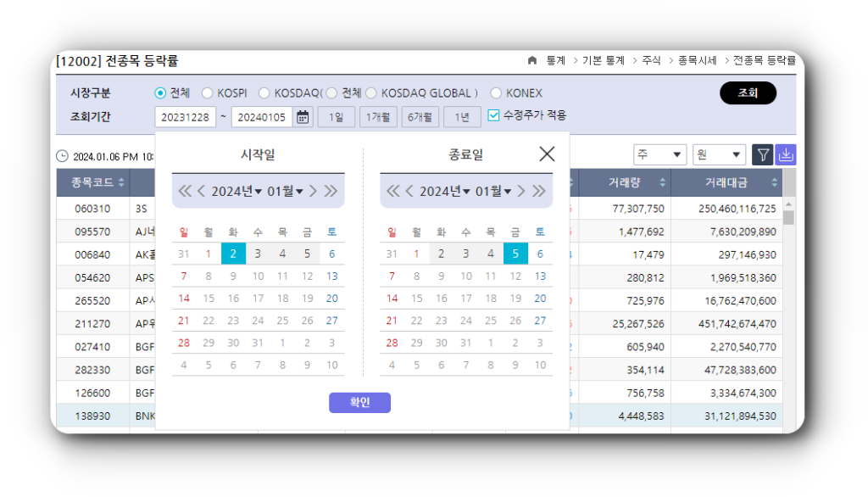The image size is (868, 497).
Task: Click 거래량 value 4,448,583
Action: click(x=641, y=416)
